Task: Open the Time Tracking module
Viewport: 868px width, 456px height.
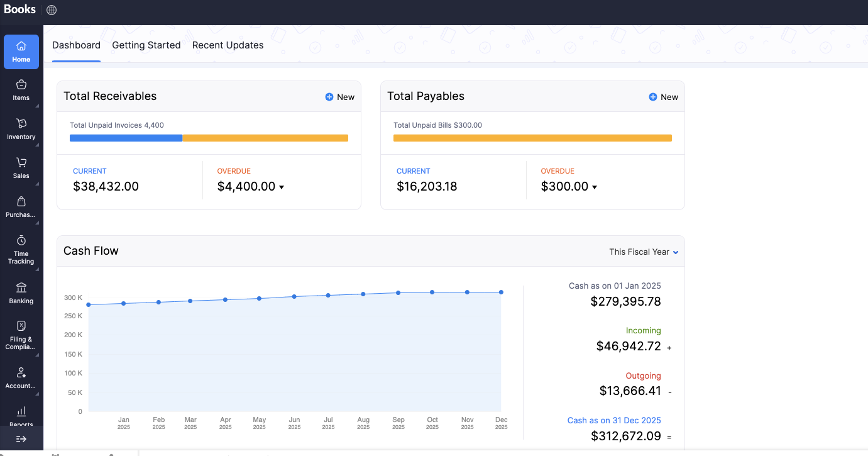Action: pyautogui.click(x=21, y=249)
